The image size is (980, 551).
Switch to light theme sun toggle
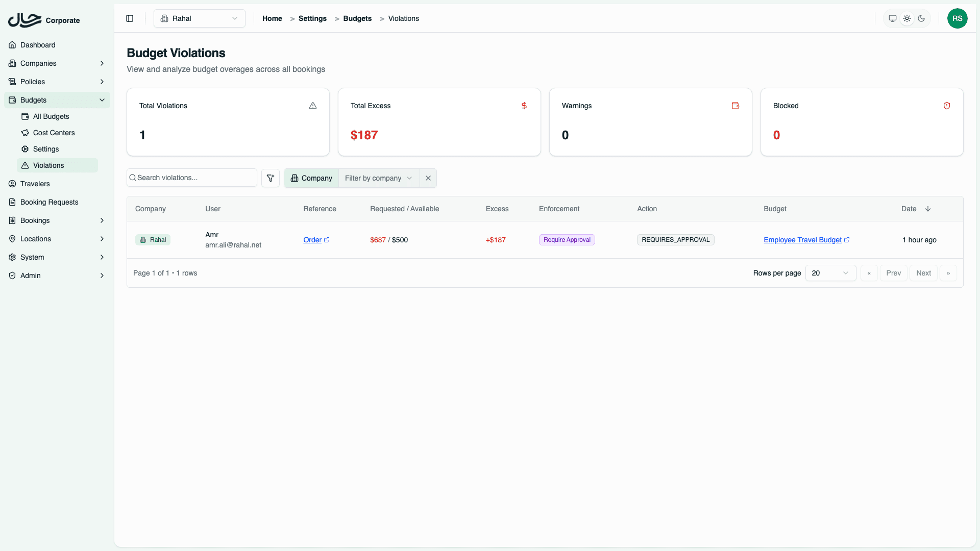(x=907, y=18)
